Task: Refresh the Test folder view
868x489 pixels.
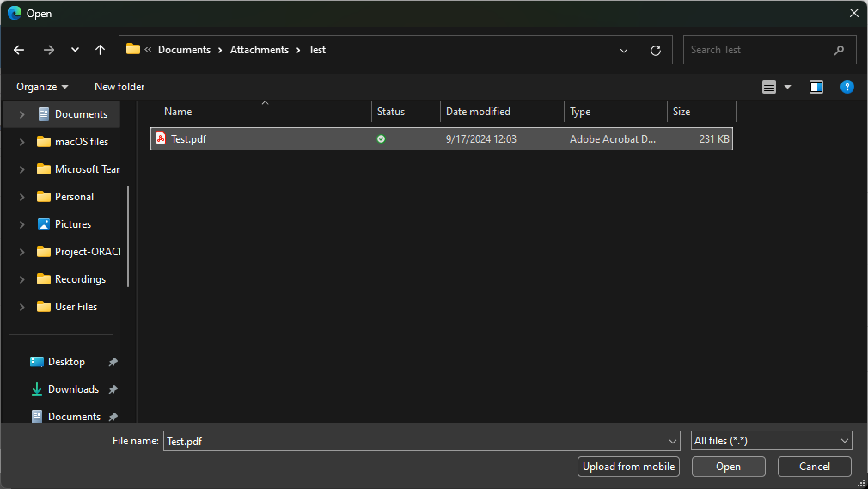Action: (x=656, y=50)
